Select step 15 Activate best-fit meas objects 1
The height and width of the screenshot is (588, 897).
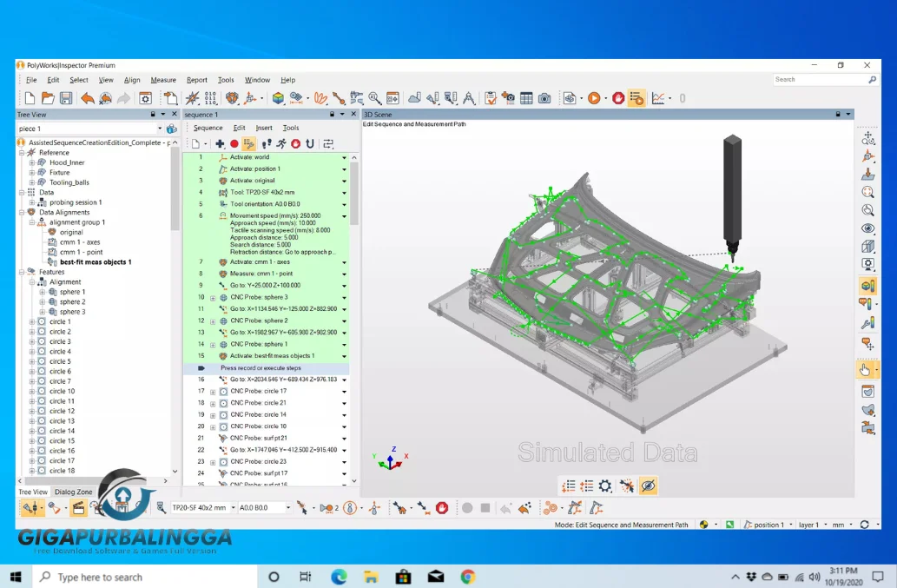(266, 356)
